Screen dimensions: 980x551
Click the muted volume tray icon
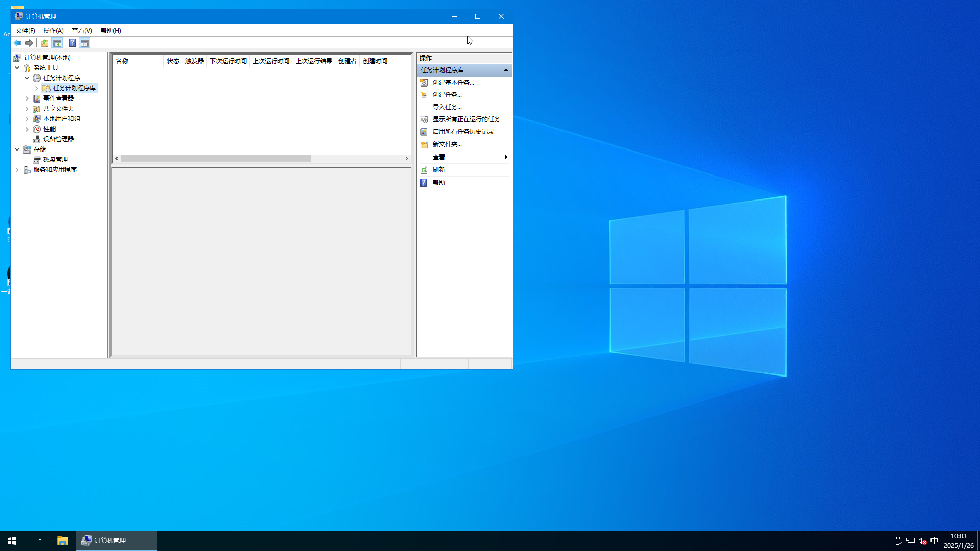click(x=922, y=541)
